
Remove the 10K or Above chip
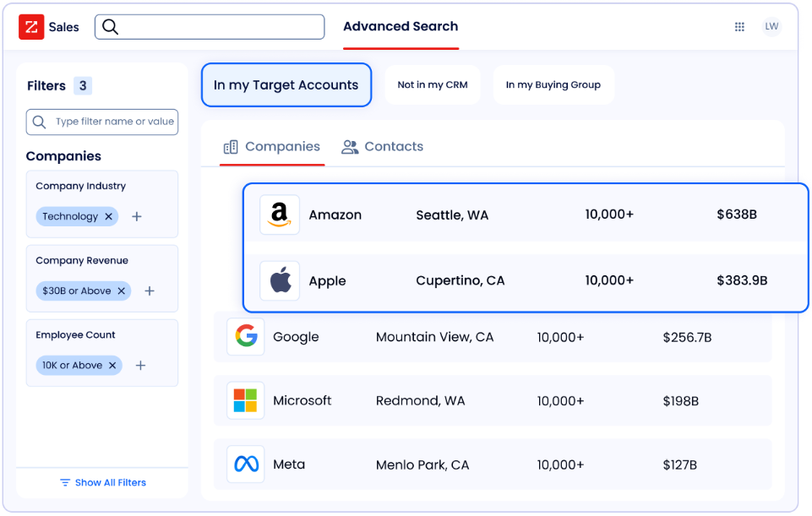pos(112,366)
